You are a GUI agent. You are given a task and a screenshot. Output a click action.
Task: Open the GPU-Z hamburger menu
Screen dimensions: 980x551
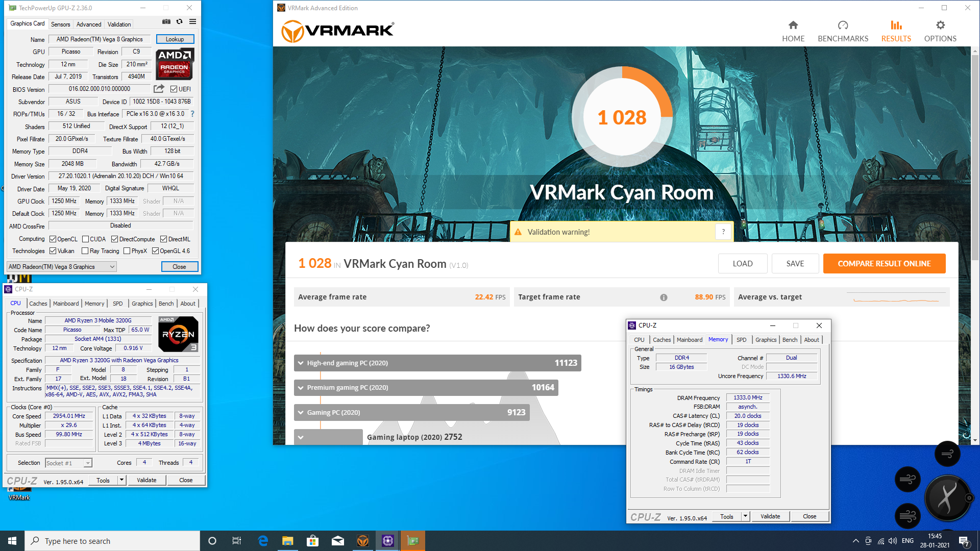[192, 21]
